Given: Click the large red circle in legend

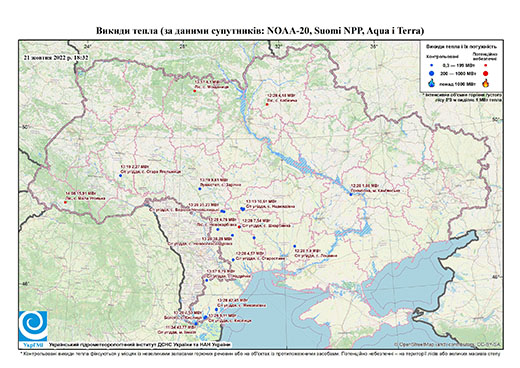Looking at the screenshot, I should pos(485,73).
